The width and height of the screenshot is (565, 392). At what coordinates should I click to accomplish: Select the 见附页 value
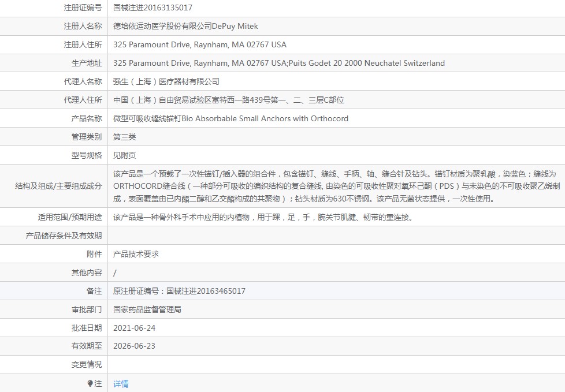tap(125, 155)
